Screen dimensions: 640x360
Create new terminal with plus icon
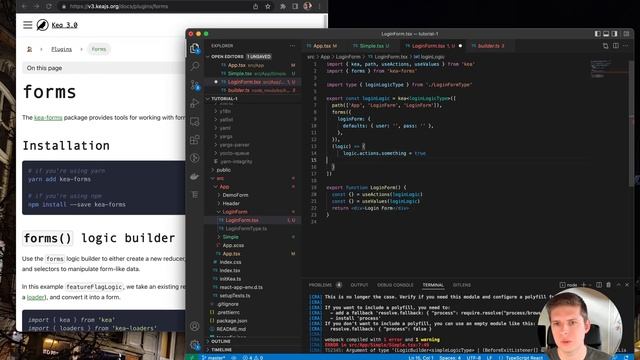pos(583,284)
